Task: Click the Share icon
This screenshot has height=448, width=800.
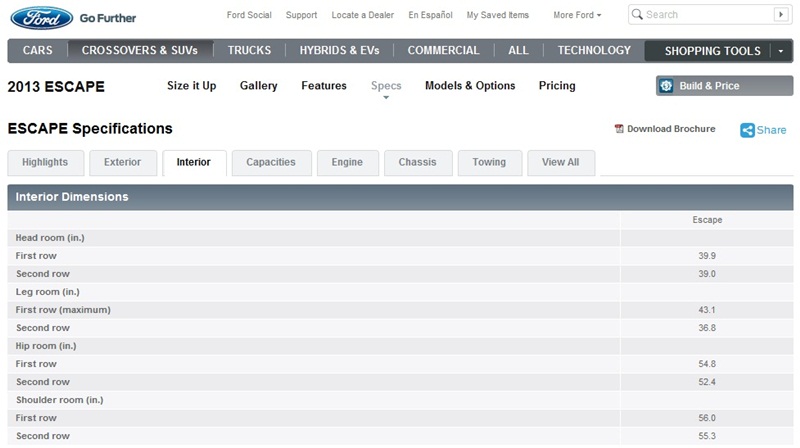Action: 747,130
